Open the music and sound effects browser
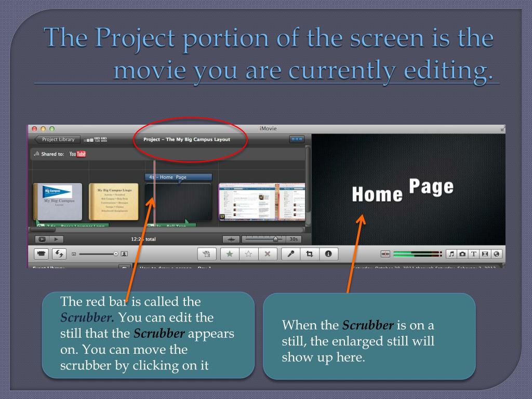This screenshot has height=399, width=532. click(451, 254)
